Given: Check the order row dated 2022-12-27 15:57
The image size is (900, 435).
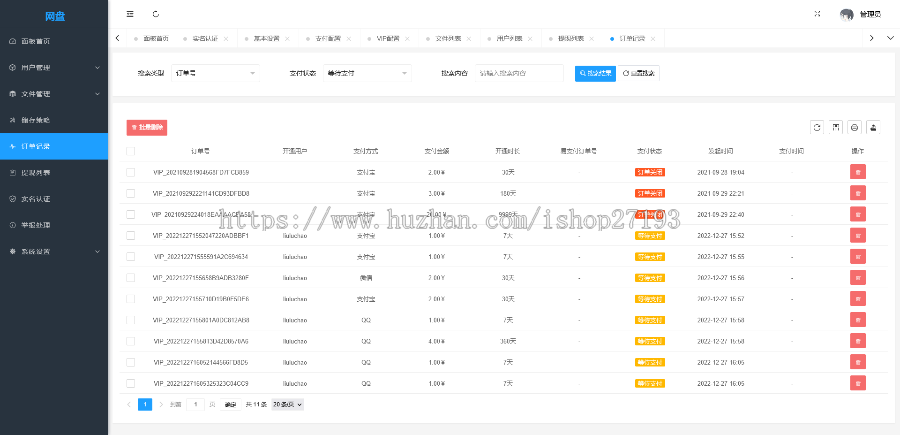Looking at the screenshot, I should point(130,298).
